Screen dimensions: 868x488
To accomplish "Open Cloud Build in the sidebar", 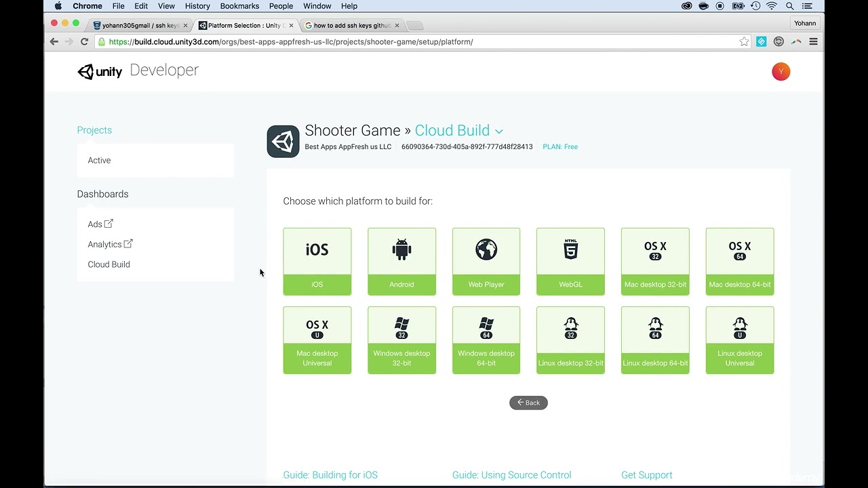I will tap(108, 264).
